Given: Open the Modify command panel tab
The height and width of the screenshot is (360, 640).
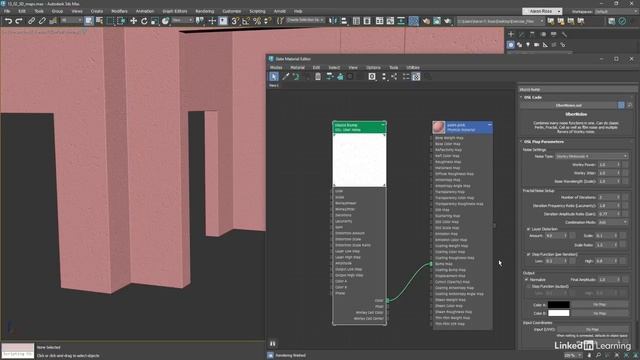Looking at the screenshot, I should (522, 34).
